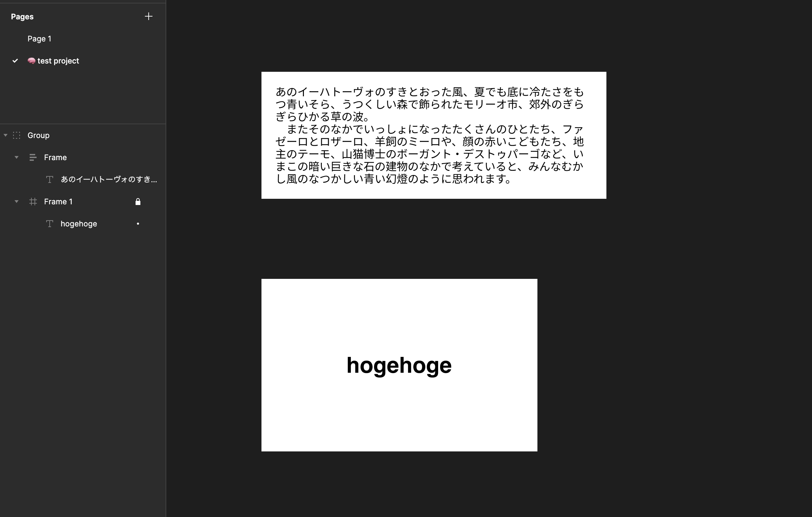The width and height of the screenshot is (812, 517).
Task: Click the text icon of Japanese text layer
Action: coord(50,179)
